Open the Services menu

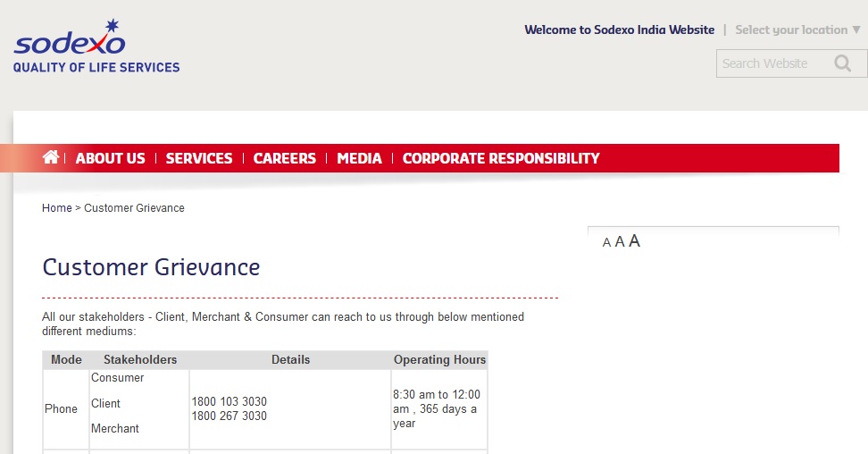[x=199, y=158]
